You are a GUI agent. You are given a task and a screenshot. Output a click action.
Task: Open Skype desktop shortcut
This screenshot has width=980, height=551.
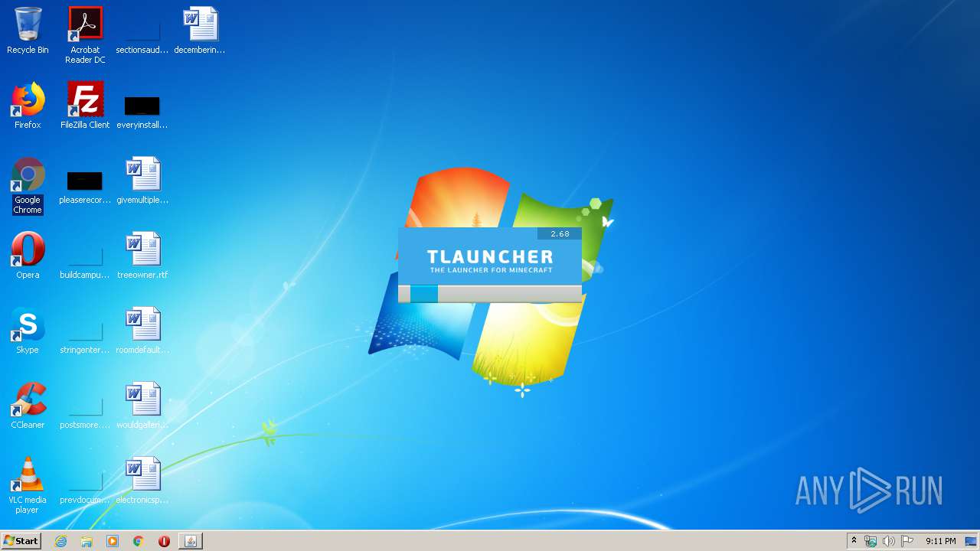(x=28, y=331)
